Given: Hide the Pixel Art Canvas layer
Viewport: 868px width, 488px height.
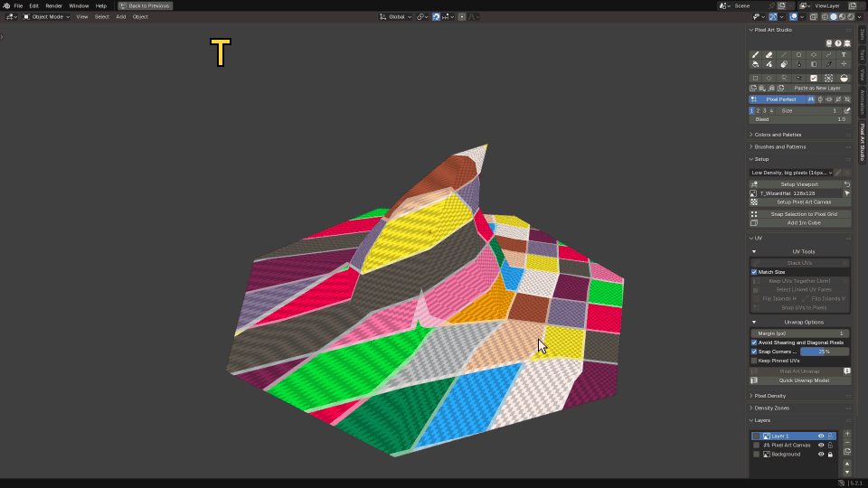Looking at the screenshot, I should [x=821, y=445].
